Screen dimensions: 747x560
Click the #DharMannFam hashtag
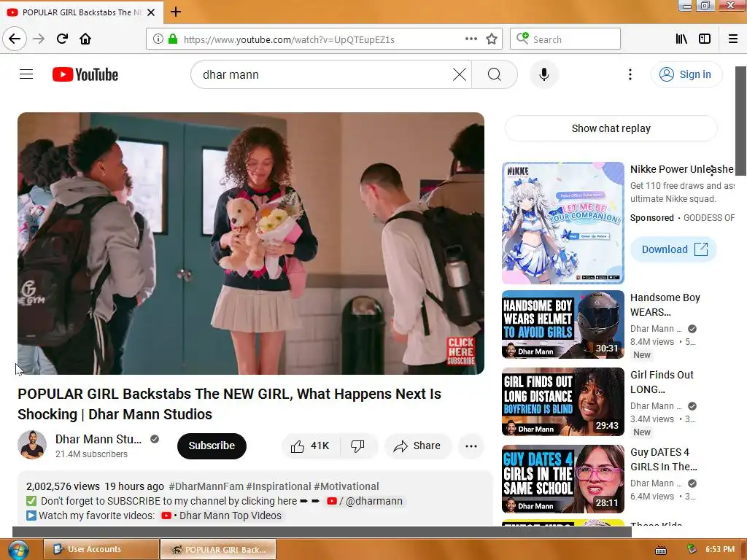(206, 486)
